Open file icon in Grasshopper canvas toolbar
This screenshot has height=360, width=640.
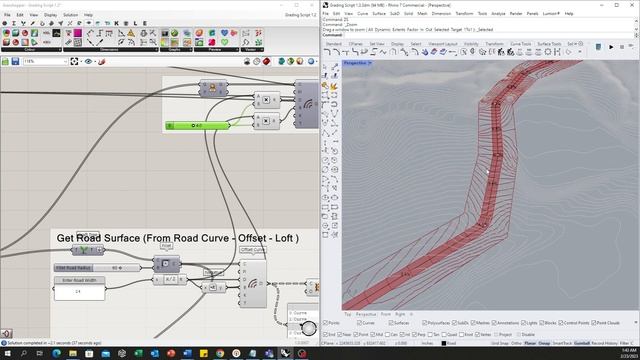click(x=5, y=62)
